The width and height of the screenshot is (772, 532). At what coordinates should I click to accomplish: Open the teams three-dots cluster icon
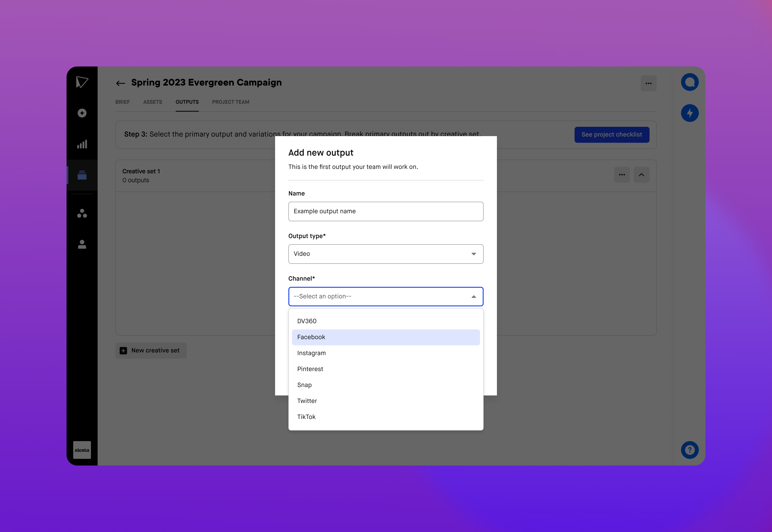tap(82, 213)
